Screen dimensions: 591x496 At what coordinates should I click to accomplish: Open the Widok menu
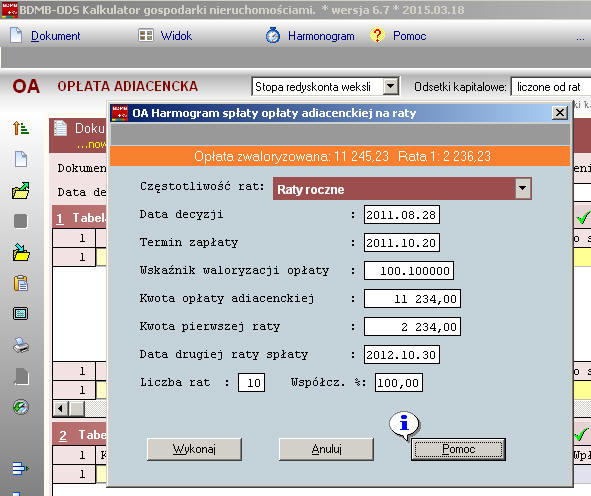coord(176,36)
